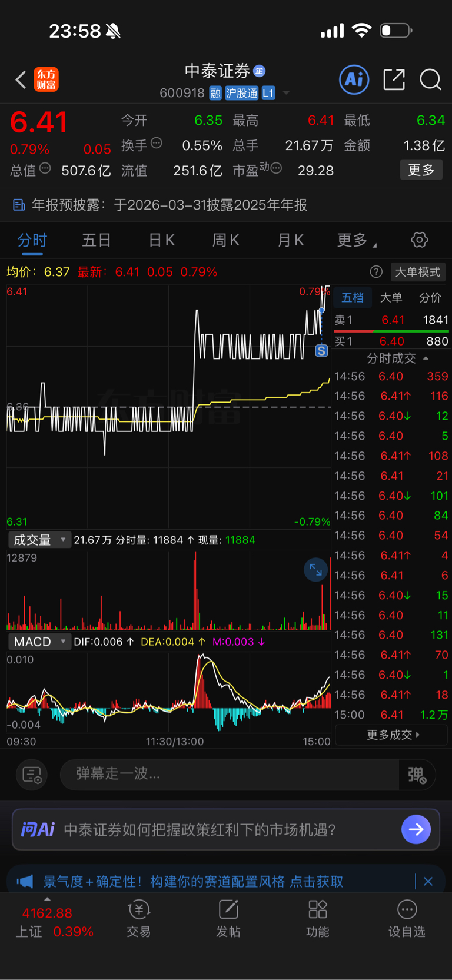Open the 景气度+确定性 promotion link
Viewport: 452px width, 980px height.
[x=194, y=881]
